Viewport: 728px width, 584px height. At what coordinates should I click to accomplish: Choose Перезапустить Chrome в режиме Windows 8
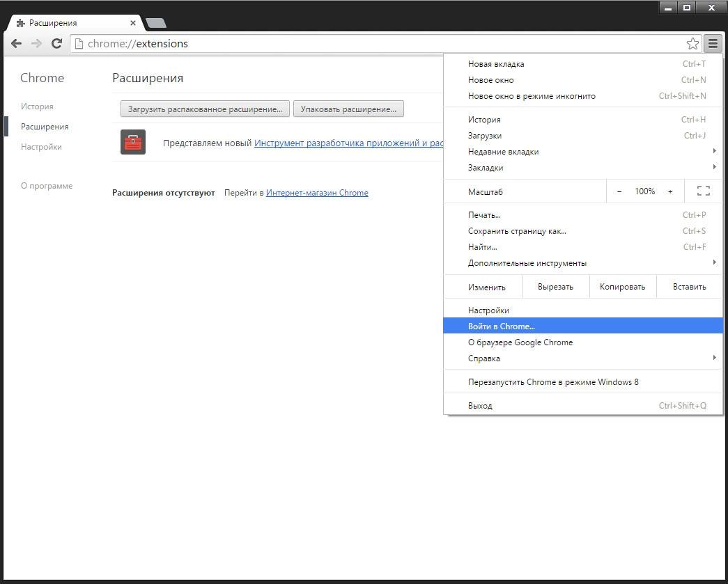click(x=583, y=381)
